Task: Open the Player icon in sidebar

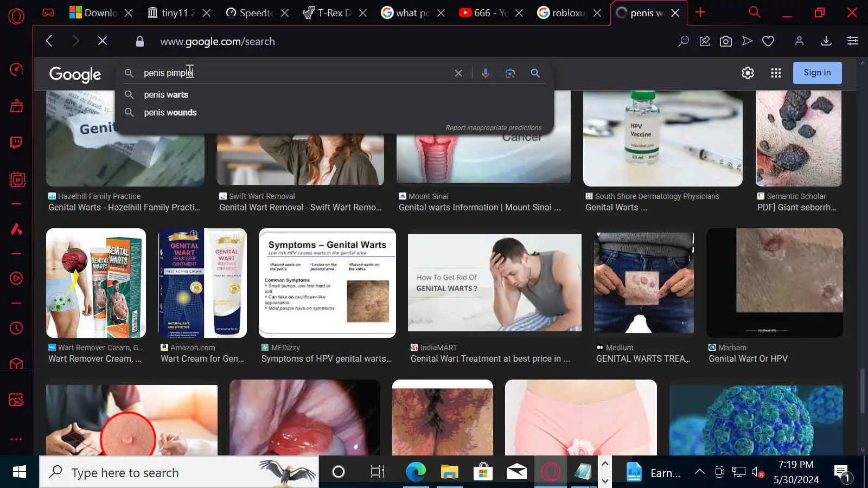Action: [x=16, y=278]
